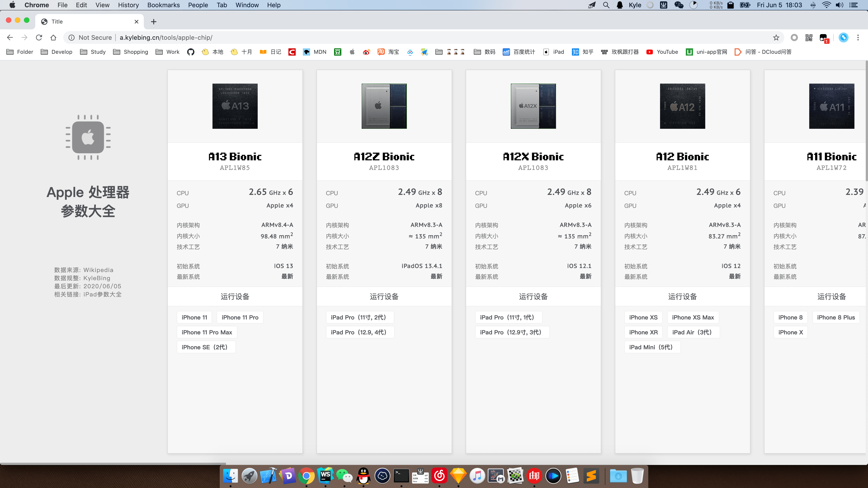Expand the Study bookmarks folder
Screen dimensions: 868x488
coord(93,52)
